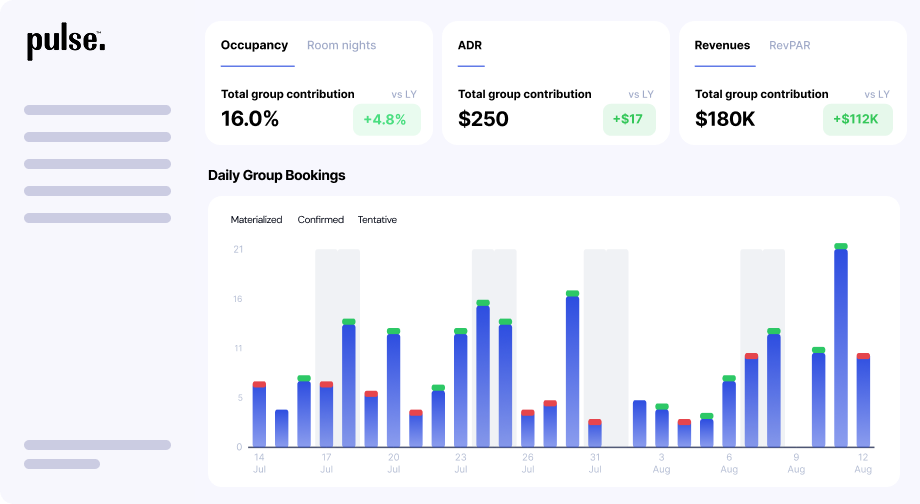Click Total group contribution in ADR card
The width and height of the screenshot is (920, 504).
(525, 94)
